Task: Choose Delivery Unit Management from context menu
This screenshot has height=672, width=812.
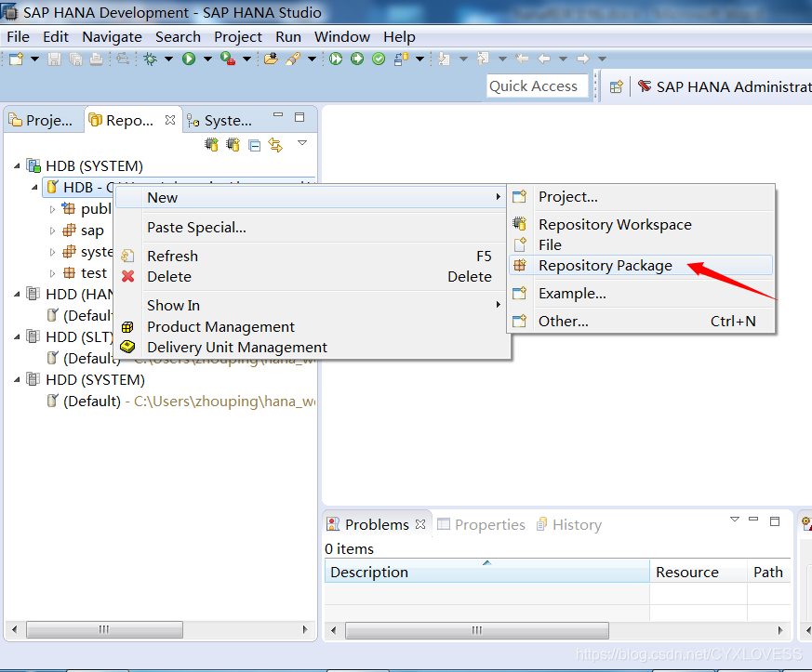Action: 312,348
